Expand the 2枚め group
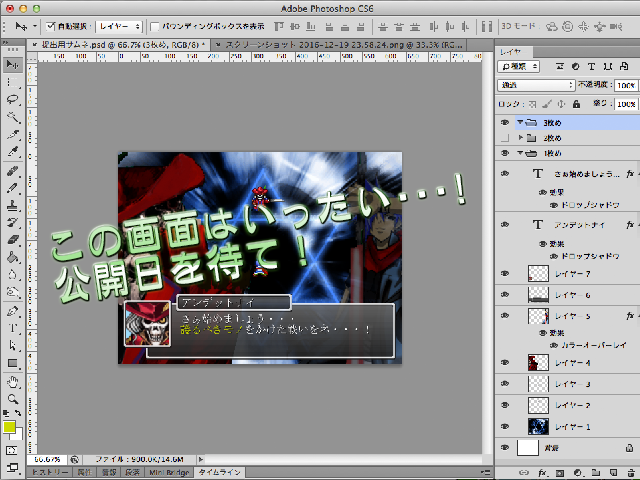640x480 pixels. 520,138
